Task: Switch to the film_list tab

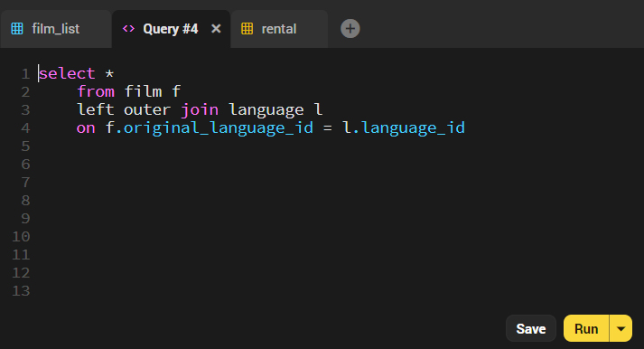Action: (56, 29)
